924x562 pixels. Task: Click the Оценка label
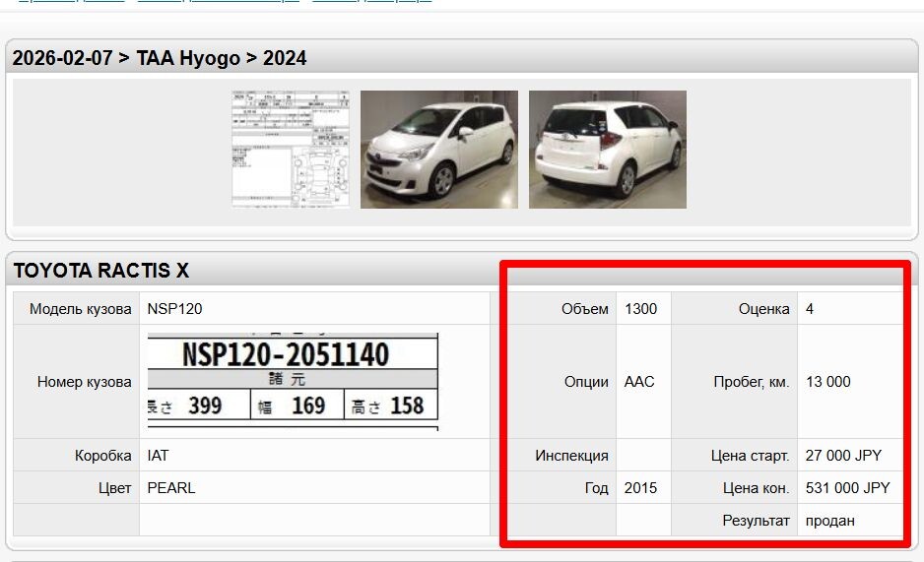(x=763, y=309)
